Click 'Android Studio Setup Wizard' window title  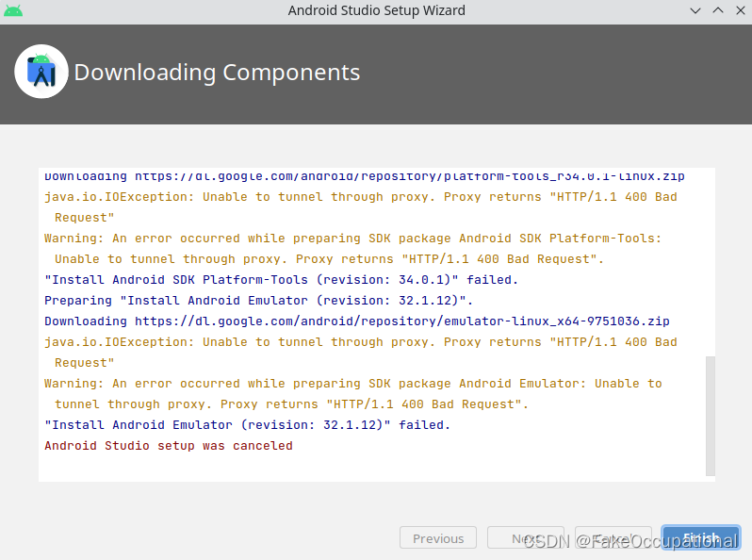[x=377, y=10]
